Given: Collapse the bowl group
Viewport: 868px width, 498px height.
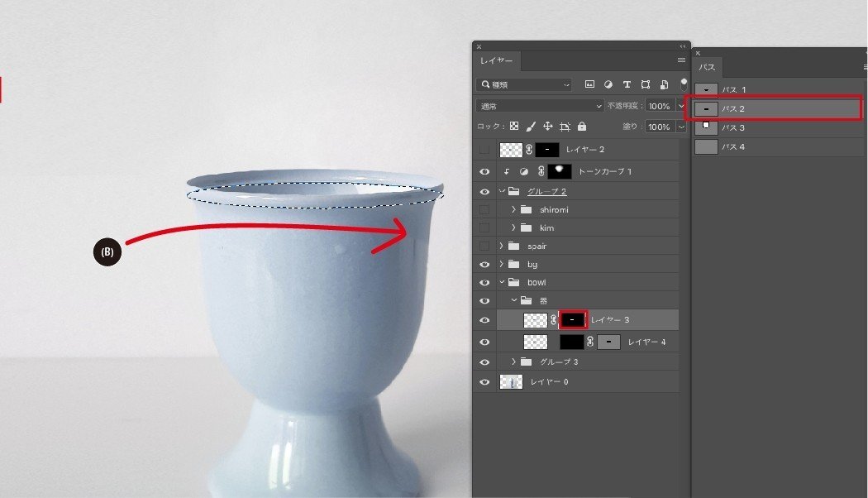Looking at the screenshot, I should coord(502,282).
